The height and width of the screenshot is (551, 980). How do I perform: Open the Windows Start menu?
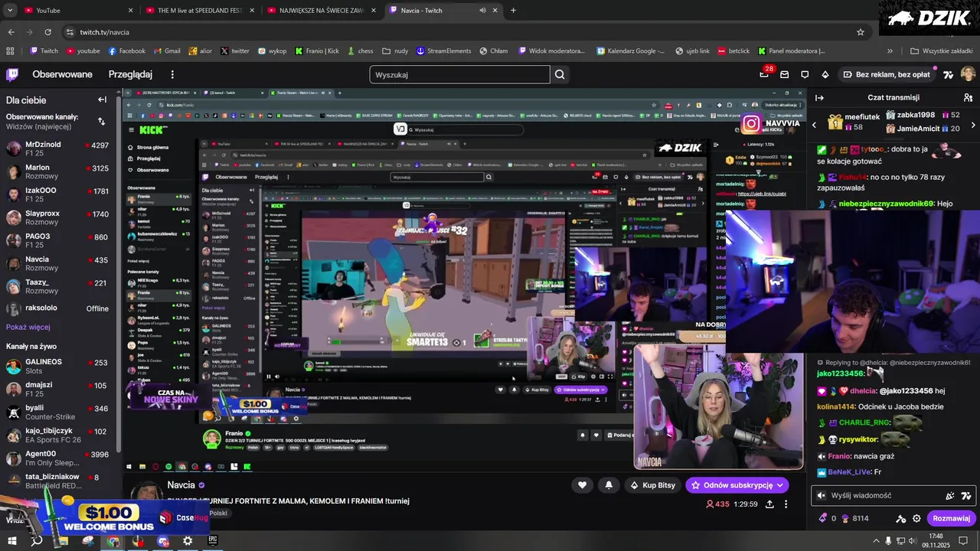pos(11,540)
